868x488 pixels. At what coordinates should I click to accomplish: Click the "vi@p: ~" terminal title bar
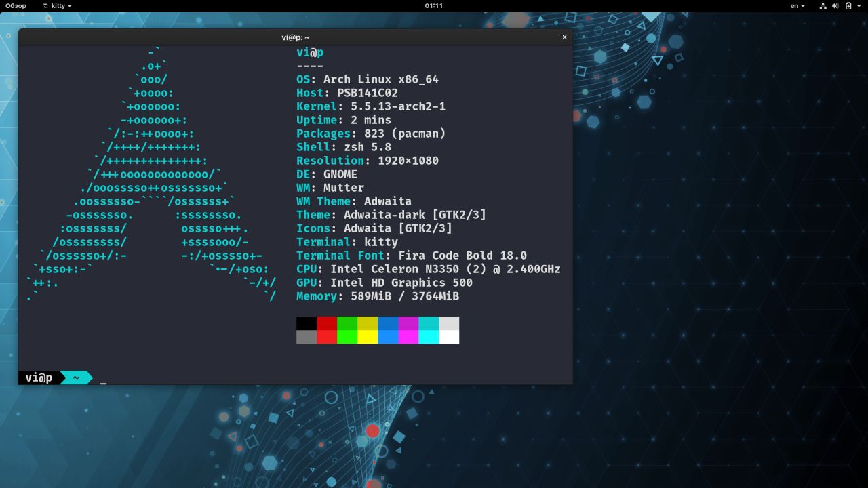pos(296,37)
